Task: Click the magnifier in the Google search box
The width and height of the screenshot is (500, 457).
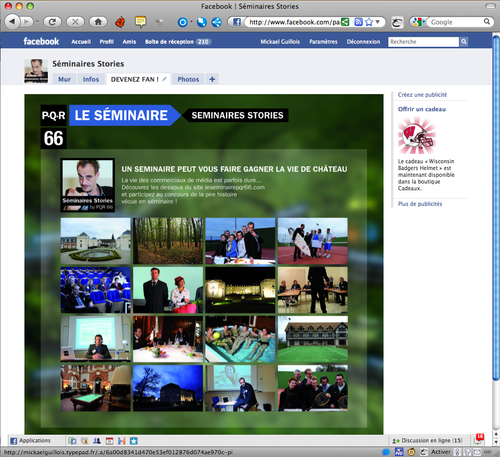Action: (x=487, y=22)
